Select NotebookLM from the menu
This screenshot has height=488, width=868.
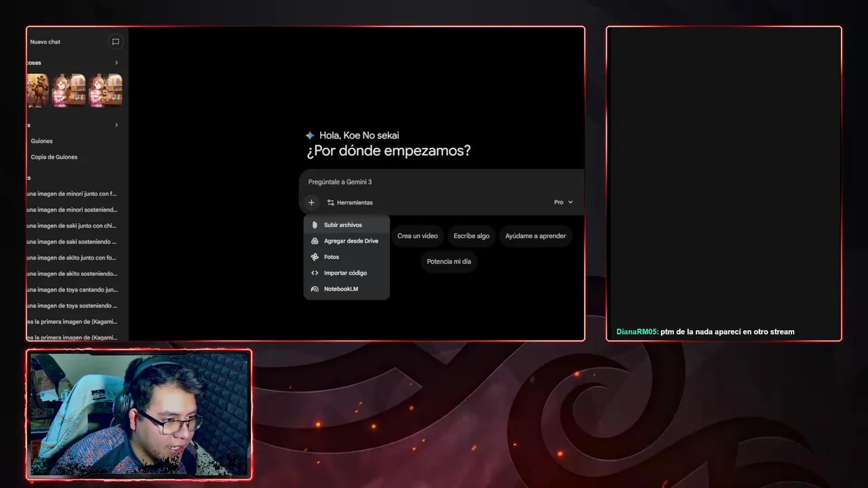click(347, 289)
